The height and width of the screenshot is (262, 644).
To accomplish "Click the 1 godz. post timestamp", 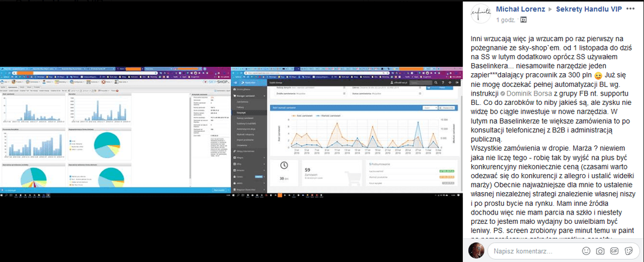I will click(x=506, y=21).
